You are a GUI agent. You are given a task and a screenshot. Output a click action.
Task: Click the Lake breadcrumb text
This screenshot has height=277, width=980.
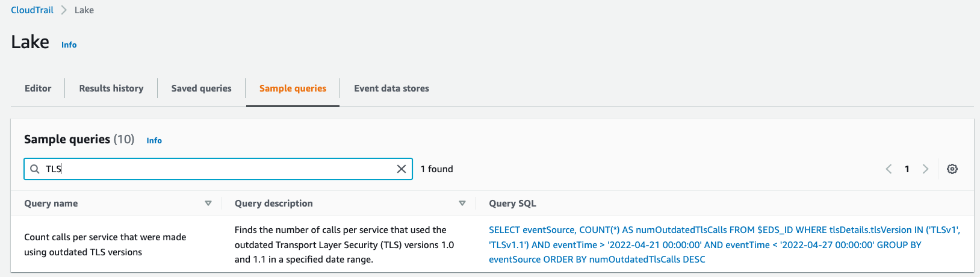[84, 10]
